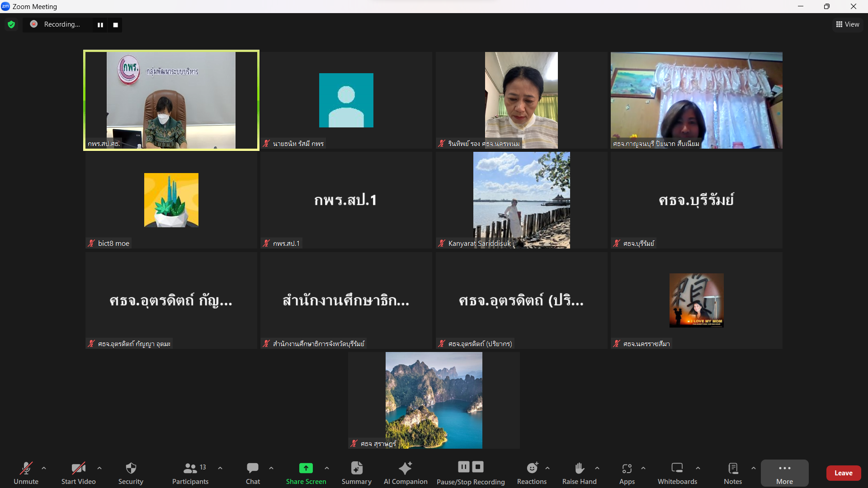Expand audio options arrow beside Unmute
868x488 pixels.
coord(44,468)
